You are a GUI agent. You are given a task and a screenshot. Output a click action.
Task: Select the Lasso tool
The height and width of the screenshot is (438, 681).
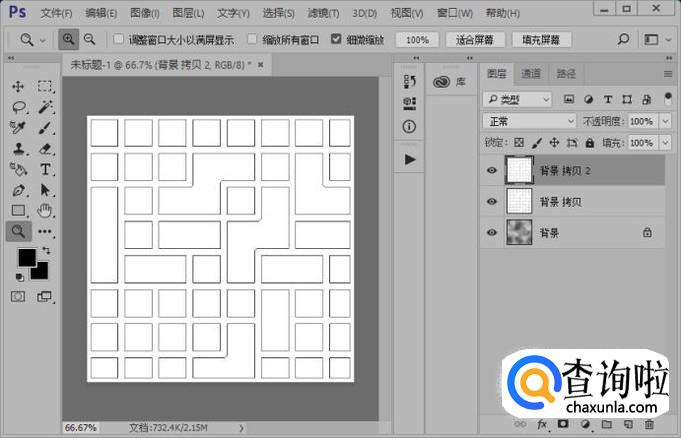(x=18, y=107)
